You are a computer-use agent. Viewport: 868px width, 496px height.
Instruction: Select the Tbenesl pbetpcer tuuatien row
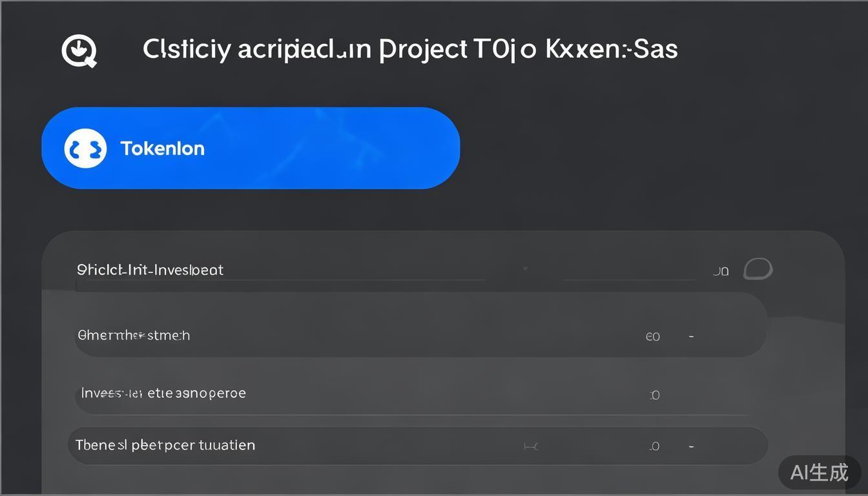(387, 446)
